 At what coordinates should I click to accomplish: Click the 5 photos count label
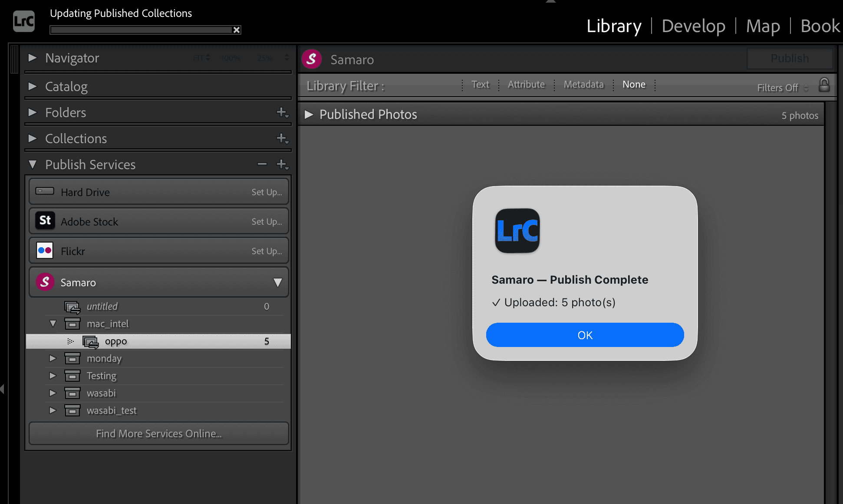pyautogui.click(x=800, y=115)
